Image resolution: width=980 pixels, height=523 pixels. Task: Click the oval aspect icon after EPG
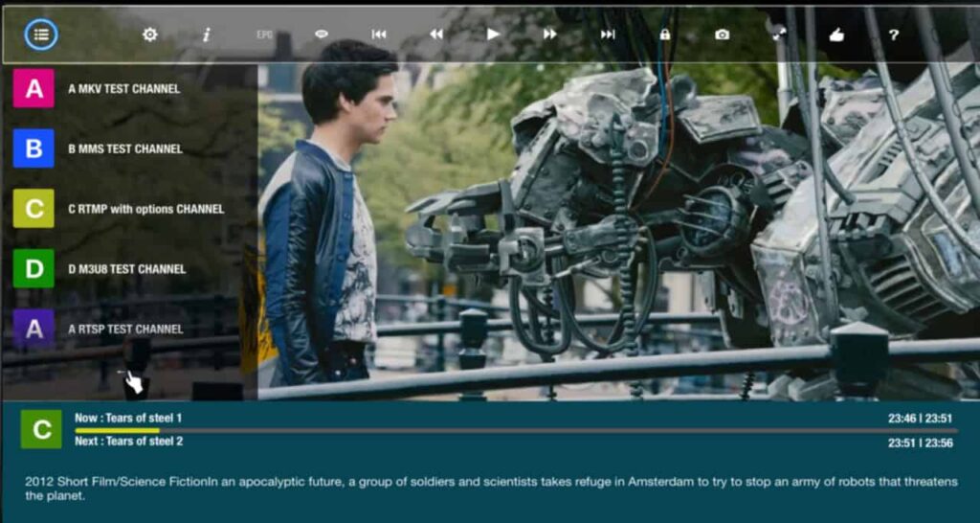pyautogui.click(x=322, y=34)
